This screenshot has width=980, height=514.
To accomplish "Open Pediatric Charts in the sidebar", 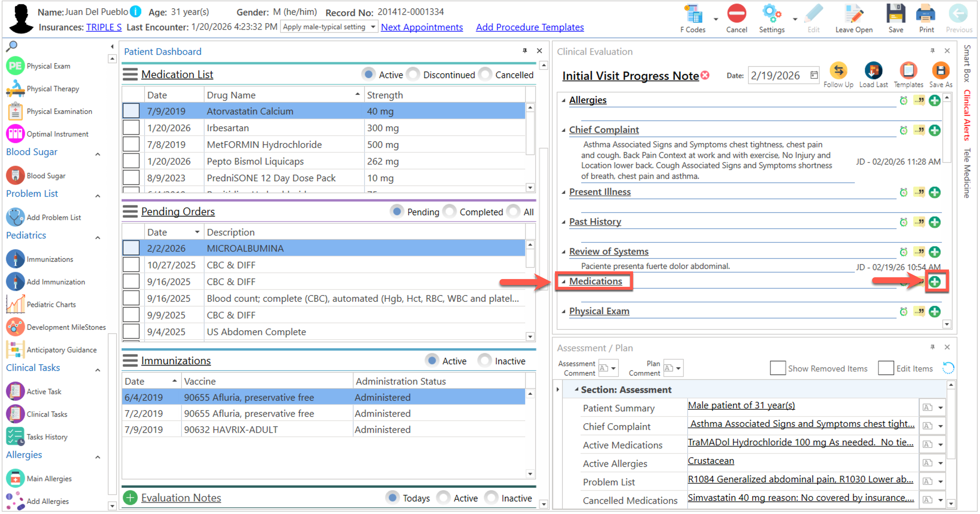I will pyautogui.click(x=51, y=304).
